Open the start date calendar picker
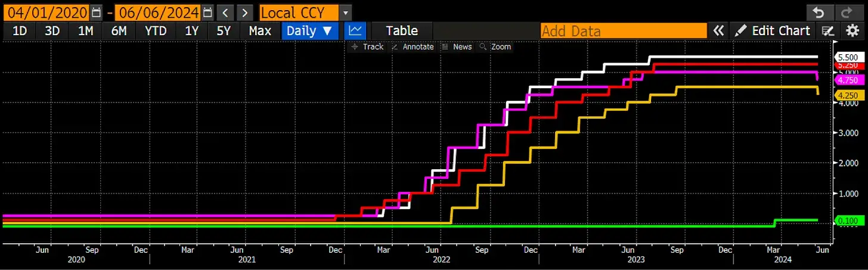Viewport: 868px width, 270px height. 97,12
